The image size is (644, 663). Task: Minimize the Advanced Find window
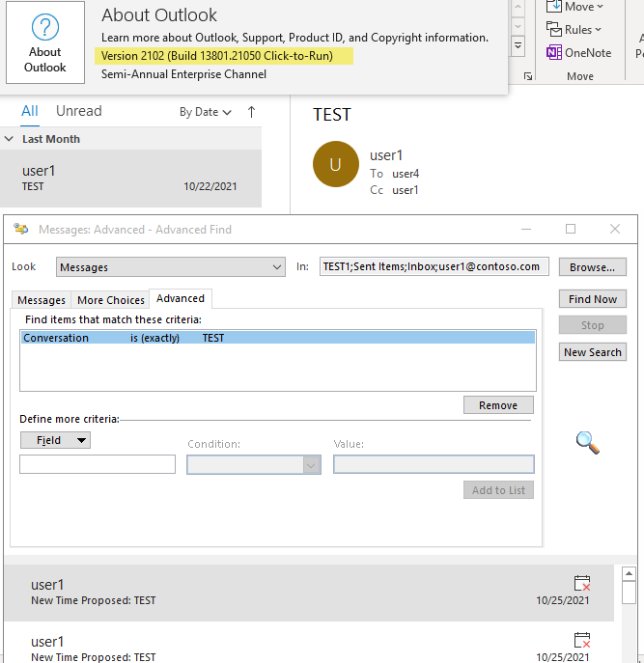pos(526,229)
